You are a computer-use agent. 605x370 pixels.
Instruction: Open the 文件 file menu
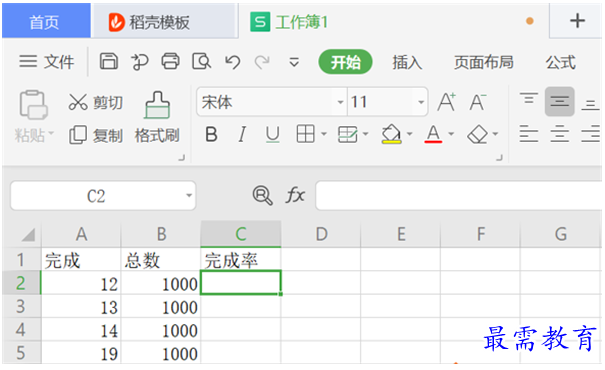click(47, 62)
